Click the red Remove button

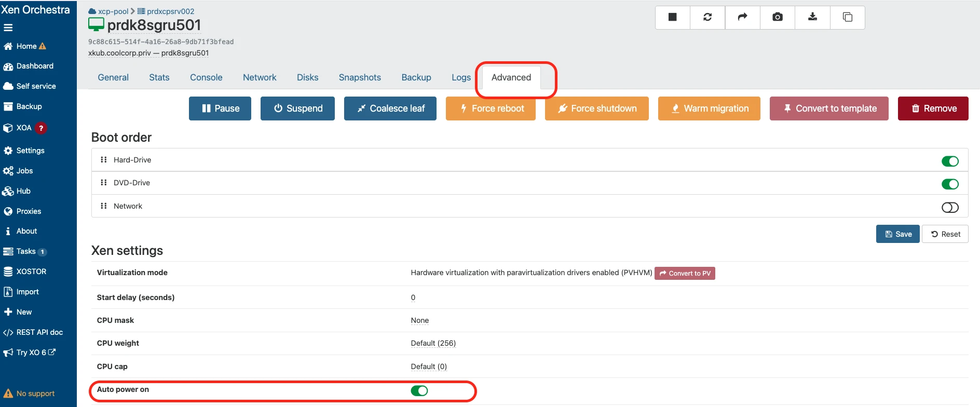(933, 108)
